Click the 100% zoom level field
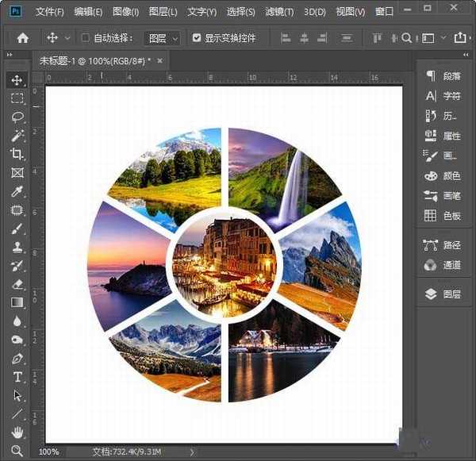This screenshot has height=461, width=476. (49, 451)
